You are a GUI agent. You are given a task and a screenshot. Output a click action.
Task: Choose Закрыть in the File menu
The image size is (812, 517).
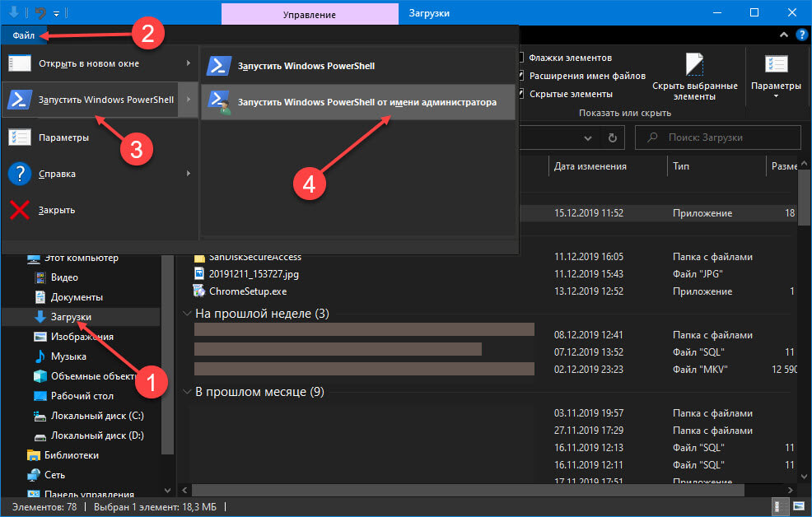(x=100, y=210)
